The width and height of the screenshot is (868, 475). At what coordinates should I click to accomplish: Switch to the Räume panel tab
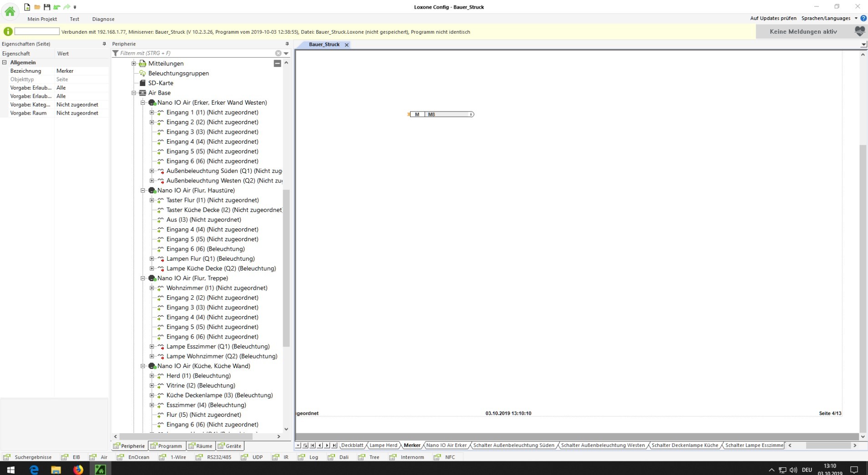click(201, 446)
